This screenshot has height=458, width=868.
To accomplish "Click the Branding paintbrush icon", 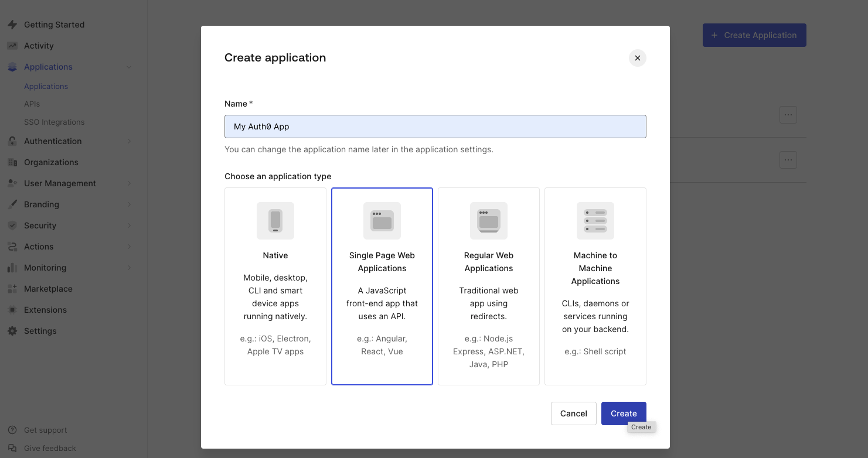I will [12, 204].
